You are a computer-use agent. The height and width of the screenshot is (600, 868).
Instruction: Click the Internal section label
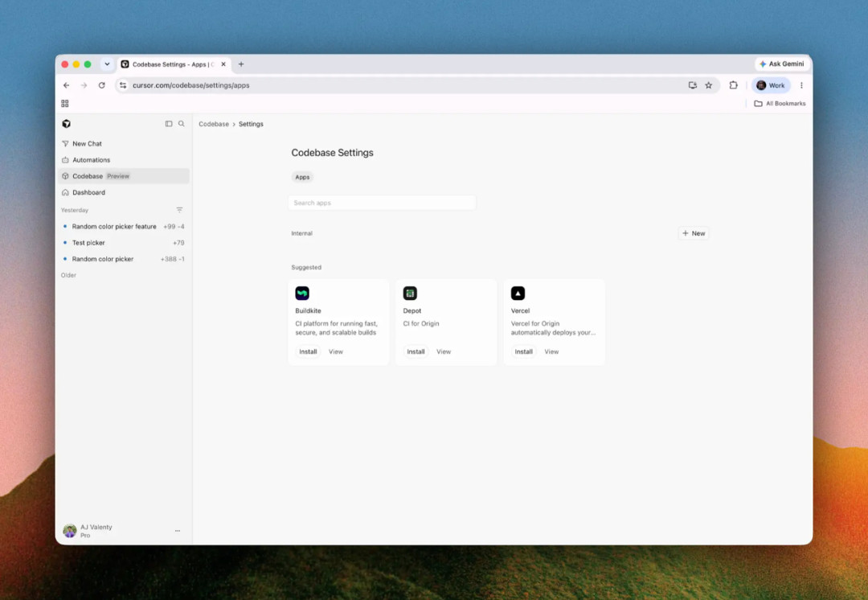click(301, 233)
